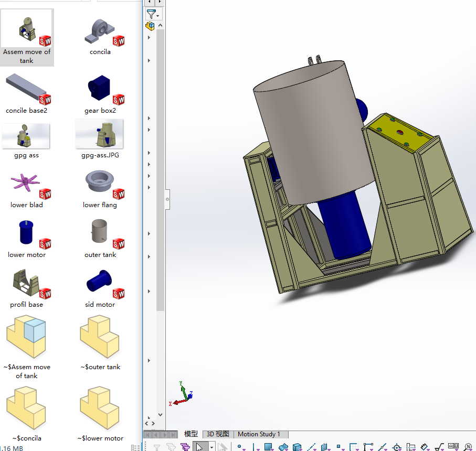Enable the Filter Axes dashed-line icon
This screenshot has width=476, height=451.
pyautogui.click(x=311, y=447)
